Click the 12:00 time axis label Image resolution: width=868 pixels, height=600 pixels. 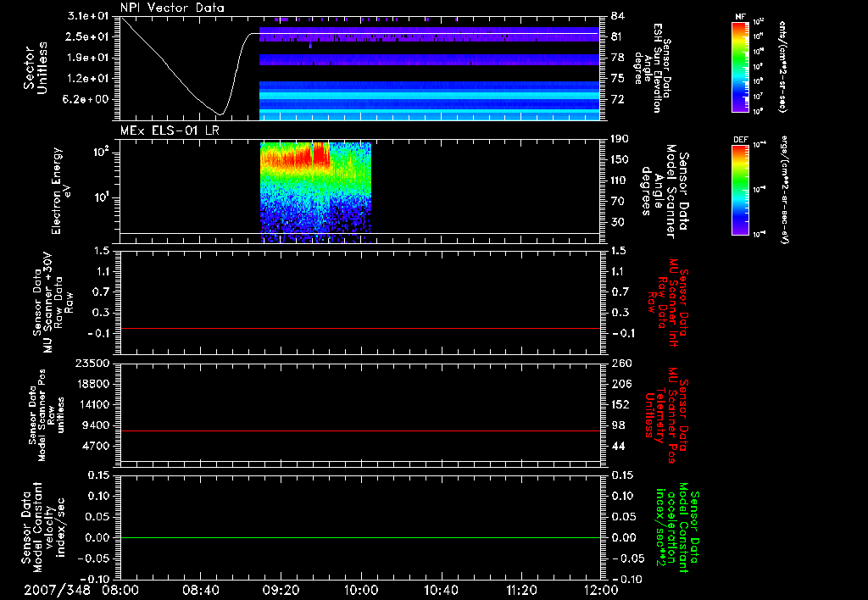601,590
